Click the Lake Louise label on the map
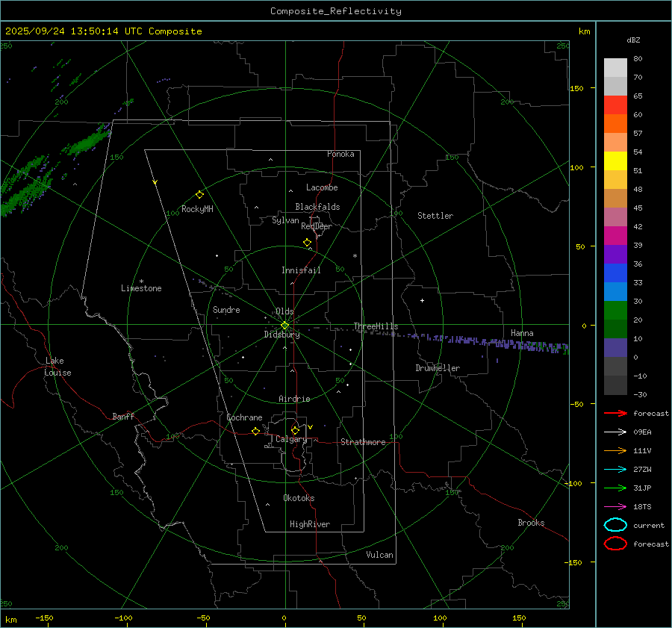This screenshot has width=672, height=628. 57,367
